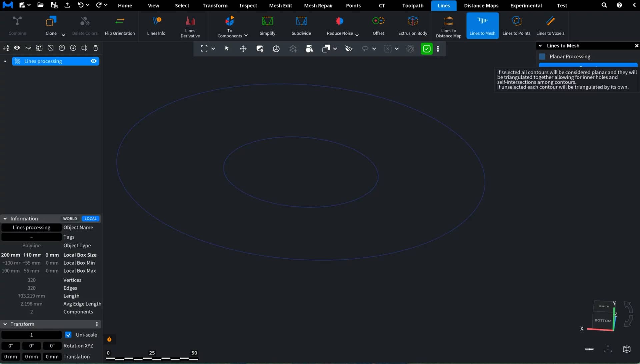640x364 pixels.
Task: Click the Object Name input field
Action: pos(31,227)
